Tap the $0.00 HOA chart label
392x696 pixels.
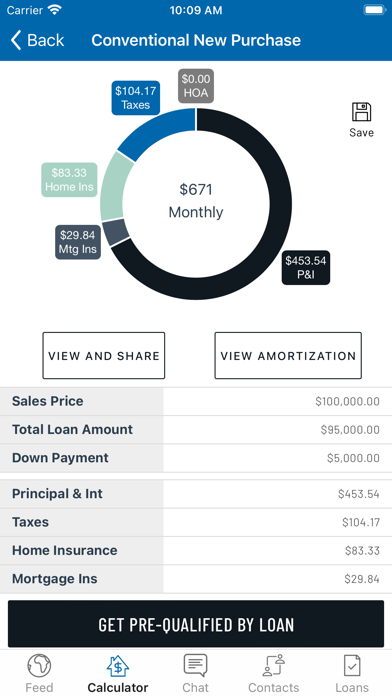pyautogui.click(x=196, y=86)
